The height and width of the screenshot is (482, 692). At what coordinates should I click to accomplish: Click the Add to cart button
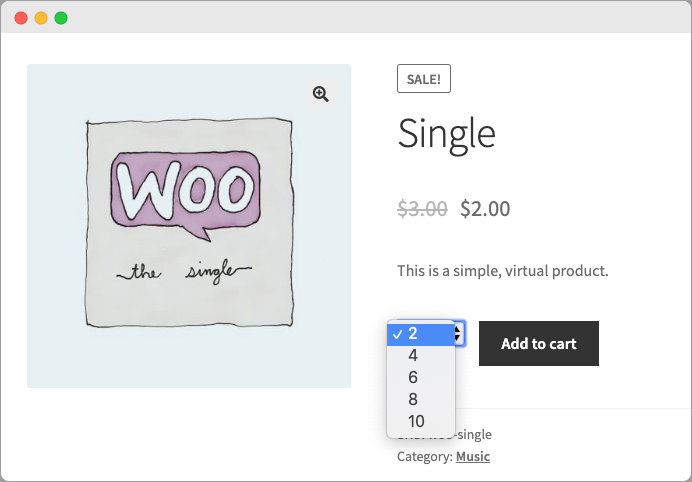click(539, 343)
